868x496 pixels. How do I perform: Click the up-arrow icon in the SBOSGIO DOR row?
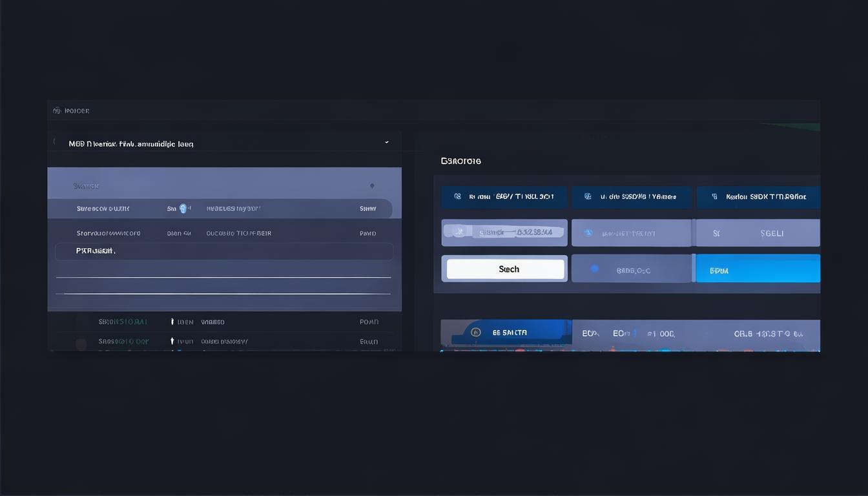coord(172,341)
